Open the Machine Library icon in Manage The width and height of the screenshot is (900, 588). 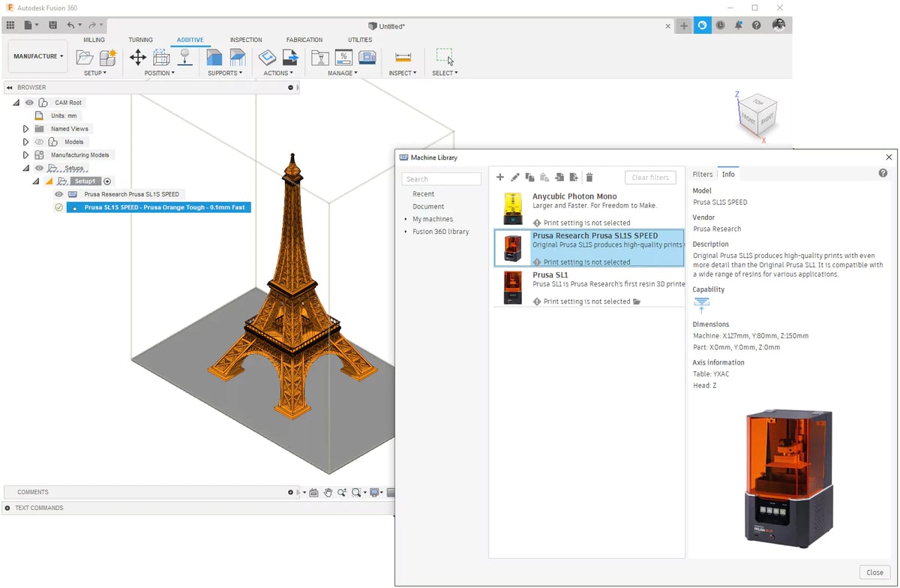(x=367, y=57)
